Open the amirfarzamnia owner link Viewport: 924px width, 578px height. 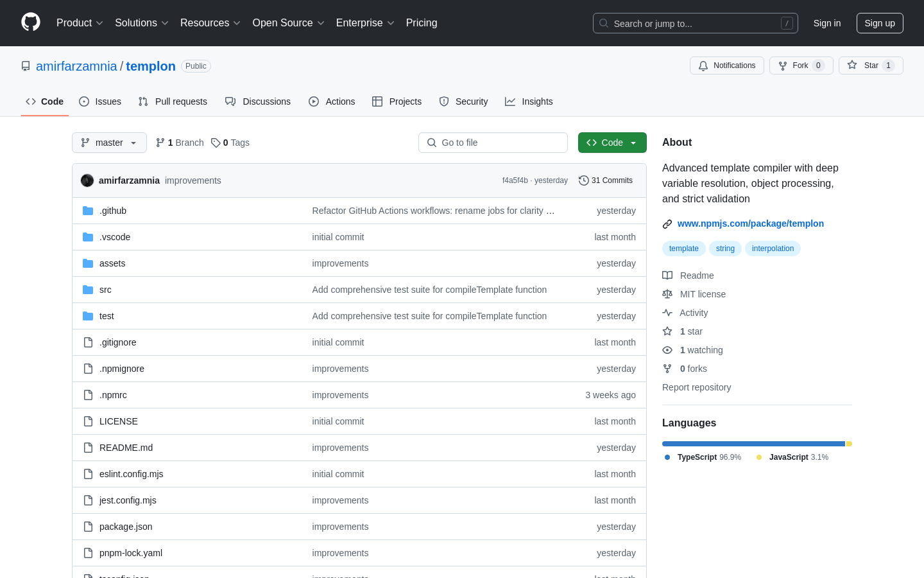(76, 66)
